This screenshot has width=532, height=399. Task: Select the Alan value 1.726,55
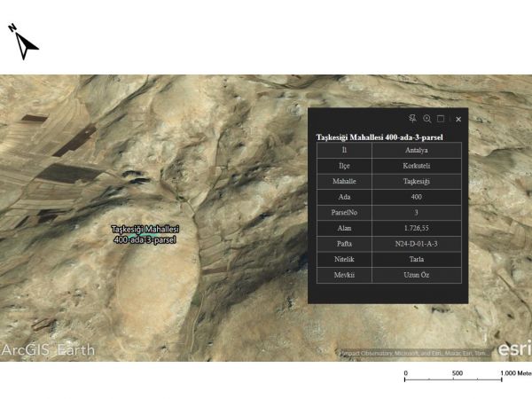(417, 229)
